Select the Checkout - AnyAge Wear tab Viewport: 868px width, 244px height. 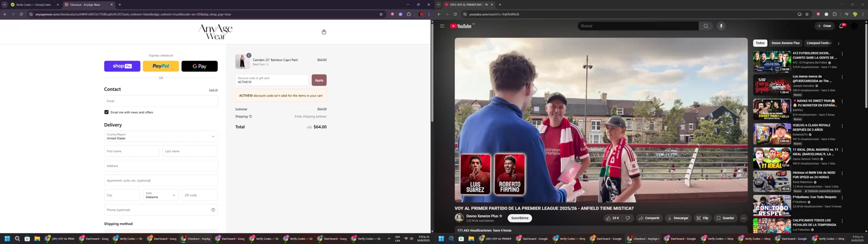point(89,5)
